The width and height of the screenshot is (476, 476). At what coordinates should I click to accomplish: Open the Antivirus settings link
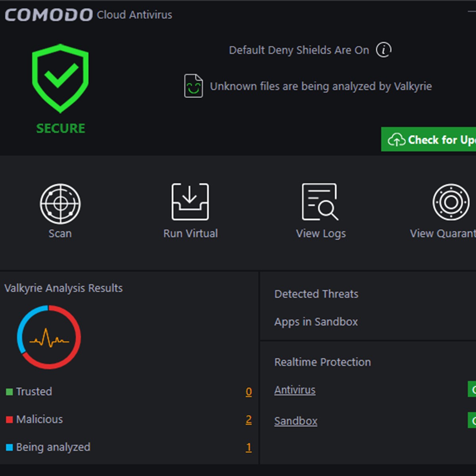click(295, 390)
